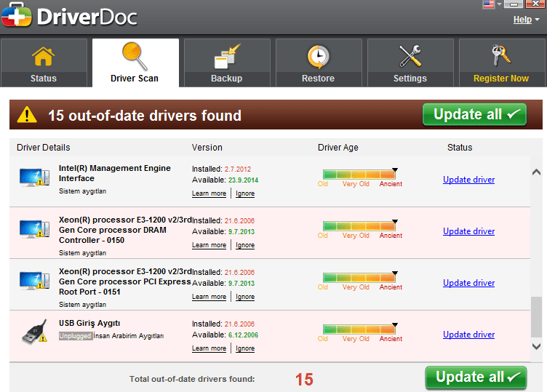Image resolution: width=547 pixels, height=392 pixels.
Task: Open the Help dropdown menu
Action: (526, 20)
